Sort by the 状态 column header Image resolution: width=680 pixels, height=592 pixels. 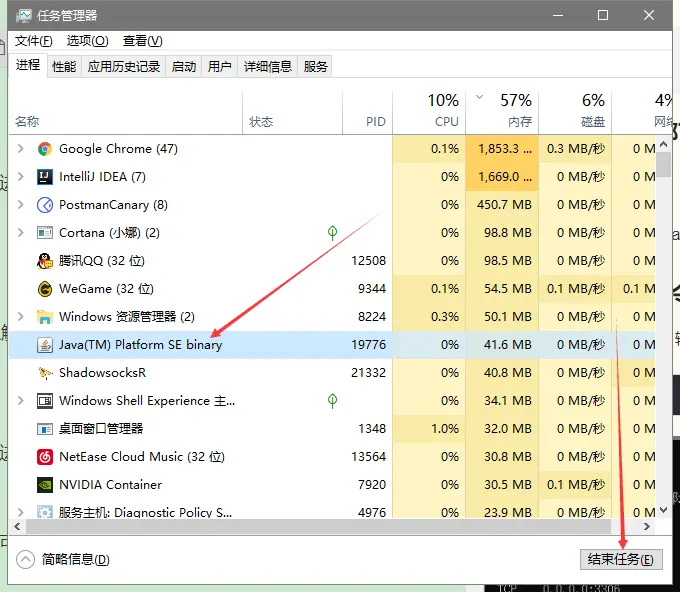coord(292,113)
